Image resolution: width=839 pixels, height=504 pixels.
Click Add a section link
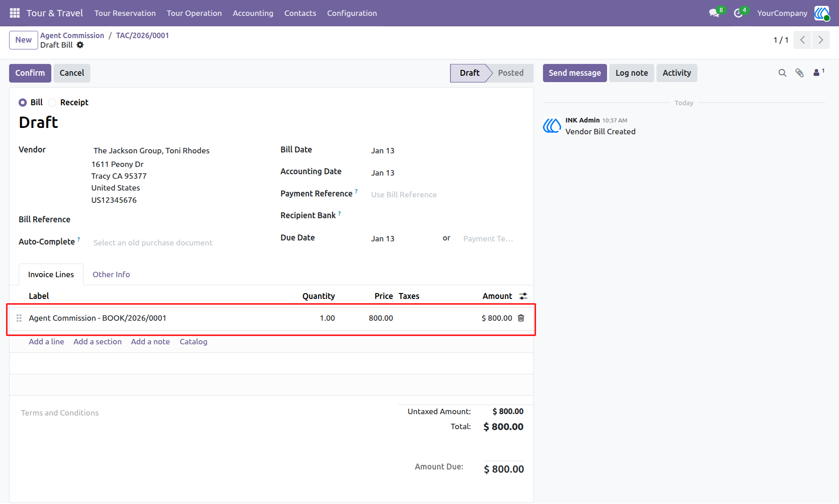(x=98, y=342)
